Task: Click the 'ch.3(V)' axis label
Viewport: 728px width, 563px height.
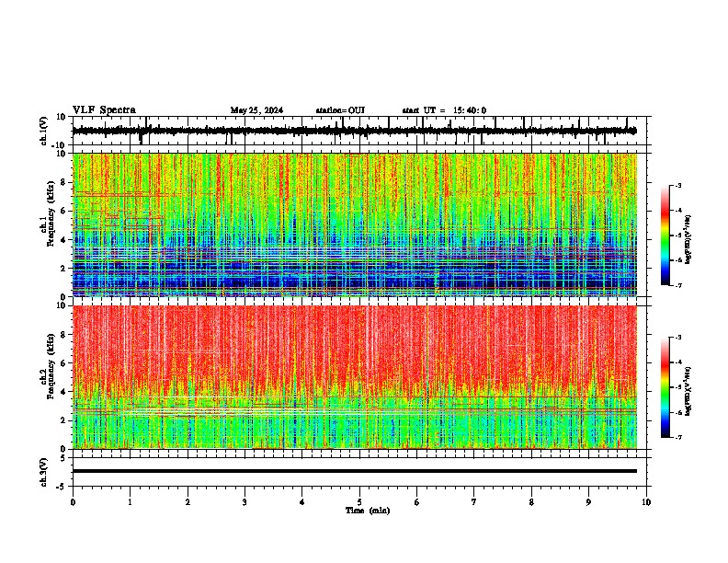Action: (44, 472)
